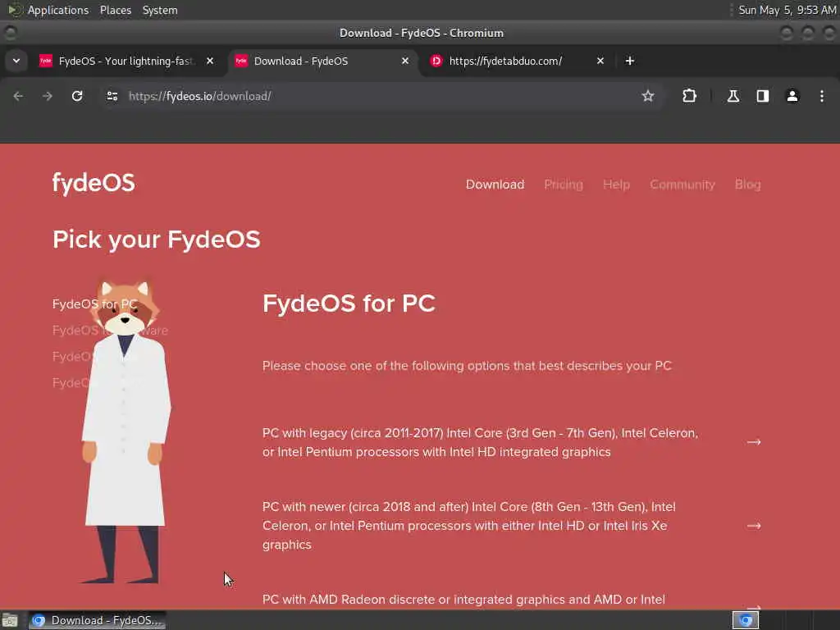Open the Pricing nav link
Viewport: 840px width, 630px height.
coord(563,185)
